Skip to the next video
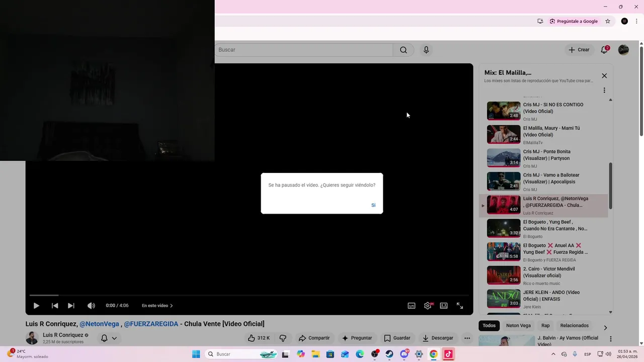 71,306
